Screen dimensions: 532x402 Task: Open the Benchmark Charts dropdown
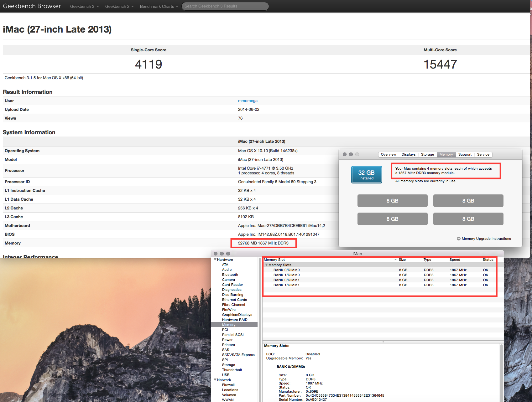coord(159,6)
